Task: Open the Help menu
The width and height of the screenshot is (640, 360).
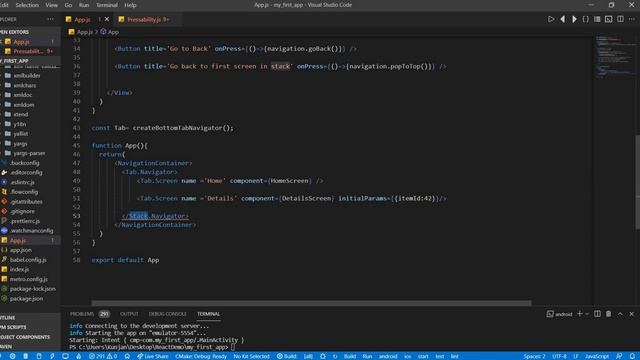Action: (130, 5)
